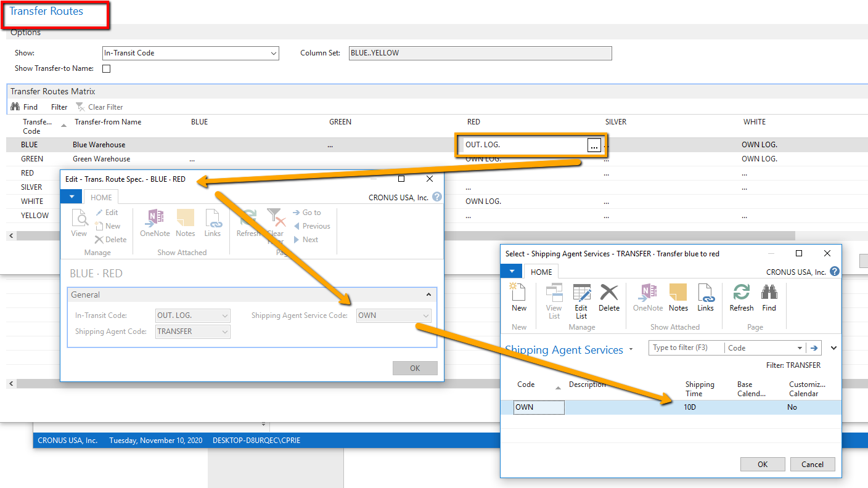Select Previous in the Trans. Route Spec. ribbon
This screenshot has height=488, width=868.
click(x=312, y=226)
